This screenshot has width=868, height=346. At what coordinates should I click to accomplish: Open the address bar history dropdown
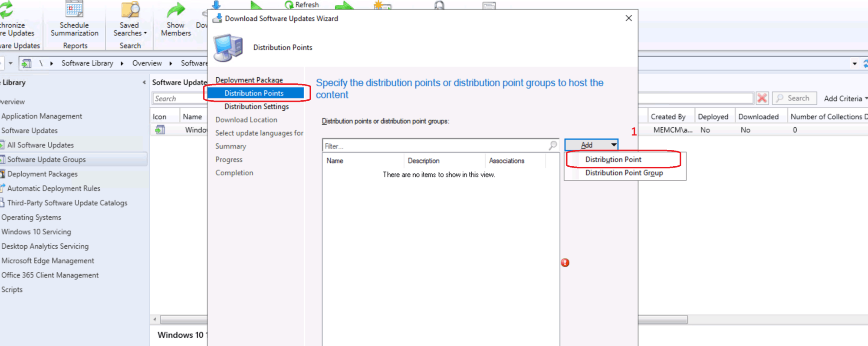[855, 63]
